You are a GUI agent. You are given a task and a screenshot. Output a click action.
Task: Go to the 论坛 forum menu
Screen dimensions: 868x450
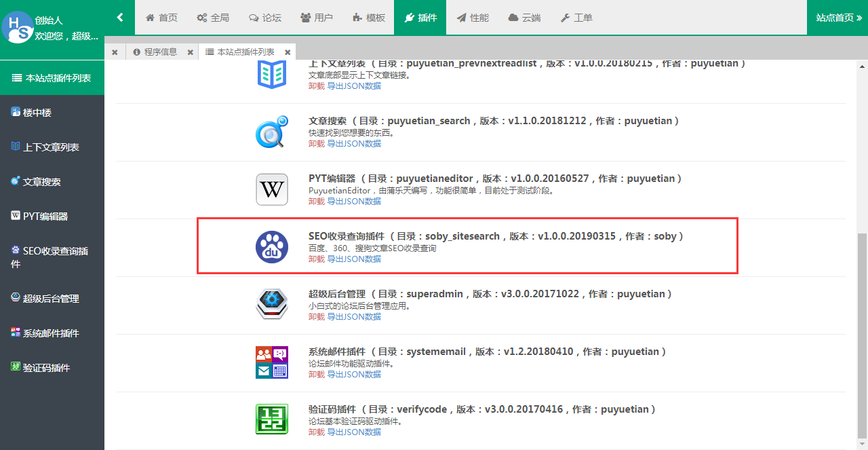tap(265, 18)
